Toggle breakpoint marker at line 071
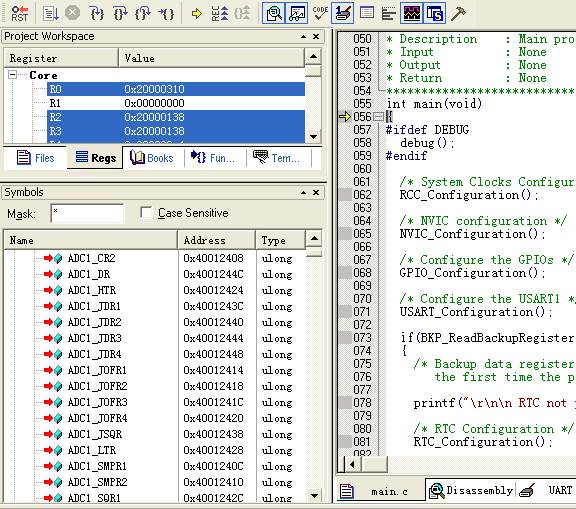 coord(345,312)
